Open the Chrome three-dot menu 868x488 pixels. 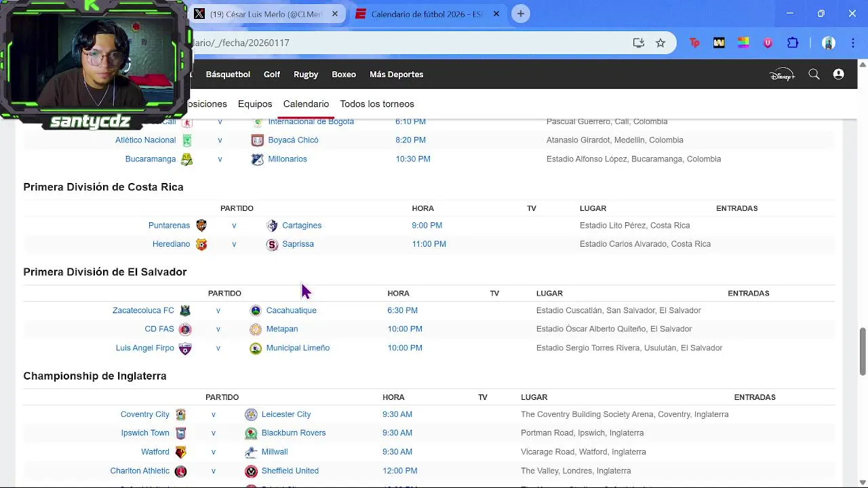pos(853,43)
